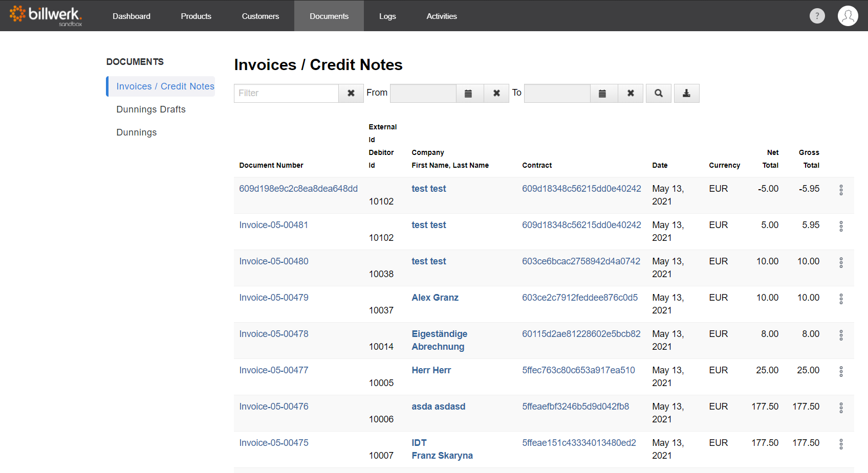Click the Net Total column header
868x473 pixels.
click(x=770, y=159)
